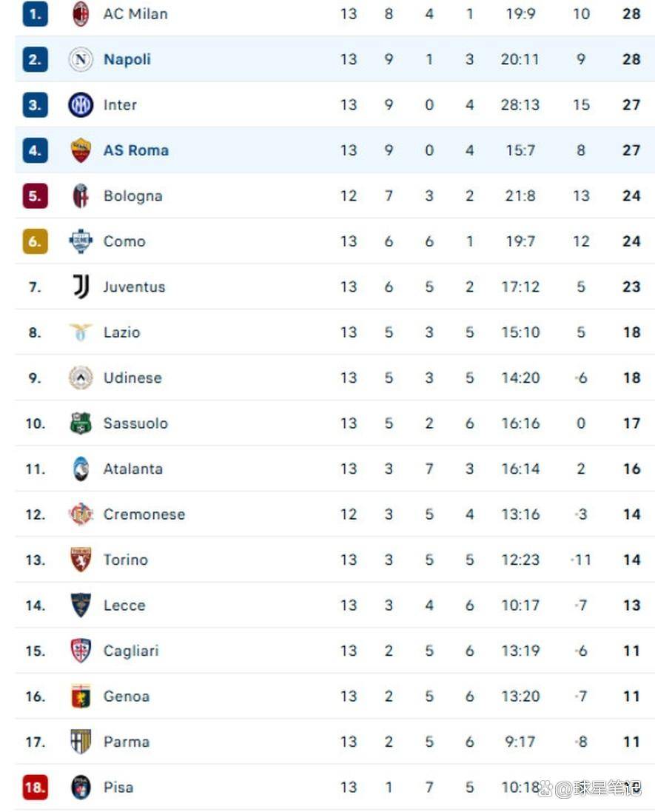The height and width of the screenshot is (812, 655).
Task: Click the Genoa club crest
Action: point(81,697)
